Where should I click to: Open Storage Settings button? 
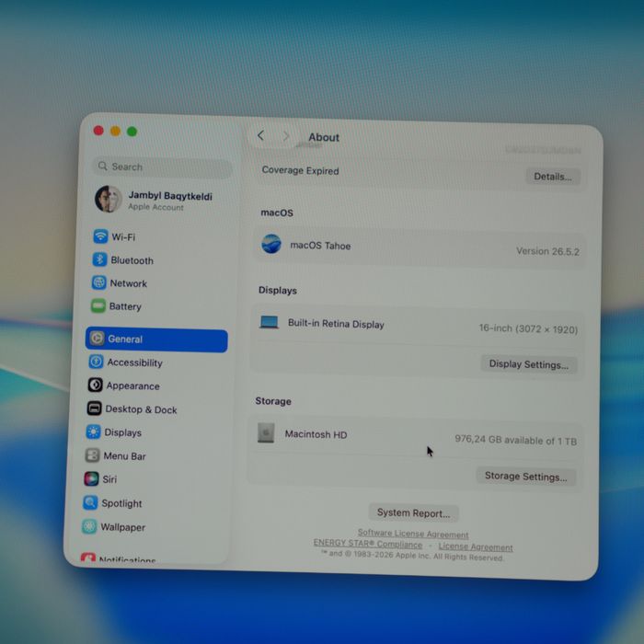tap(525, 477)
